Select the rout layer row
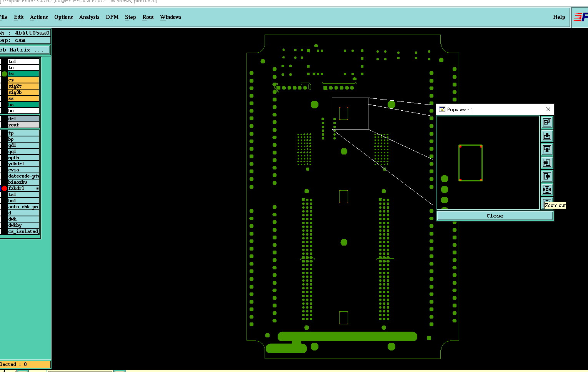The width and height of the screenshot is (588, 372). [x=23, y=125]
